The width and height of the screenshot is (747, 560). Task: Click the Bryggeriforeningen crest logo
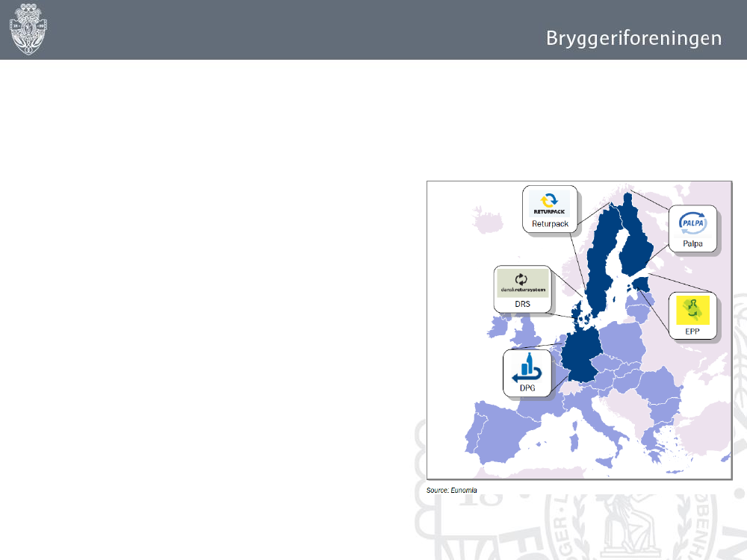(28, 29)
